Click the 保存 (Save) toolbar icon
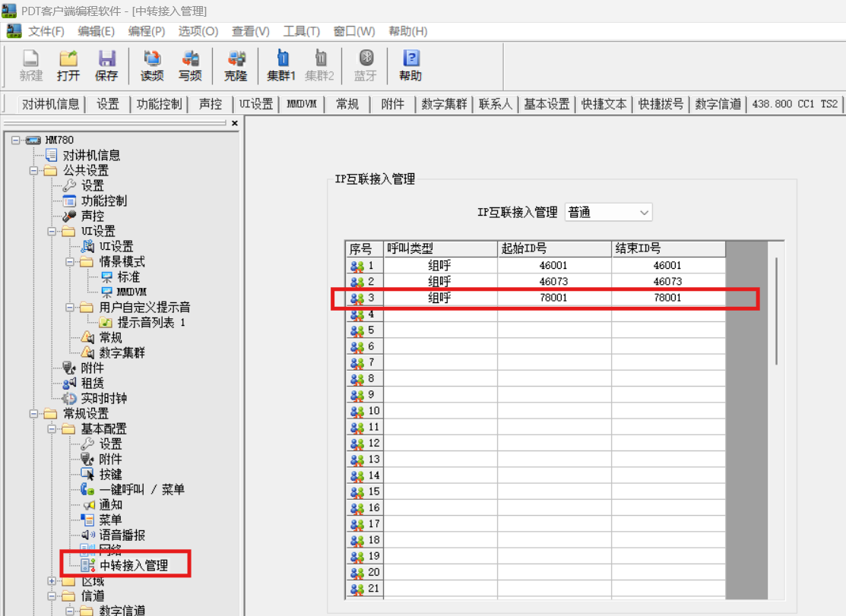Image resolution: width=846 pixels, height=616 pixels. pyautogui.click(x=106, y=65)
